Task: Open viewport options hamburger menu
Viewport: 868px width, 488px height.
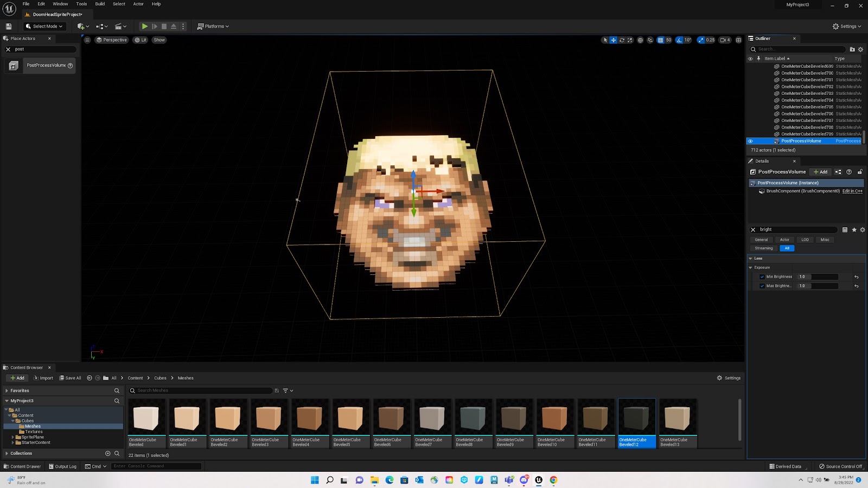Action: tap(87, 40)
